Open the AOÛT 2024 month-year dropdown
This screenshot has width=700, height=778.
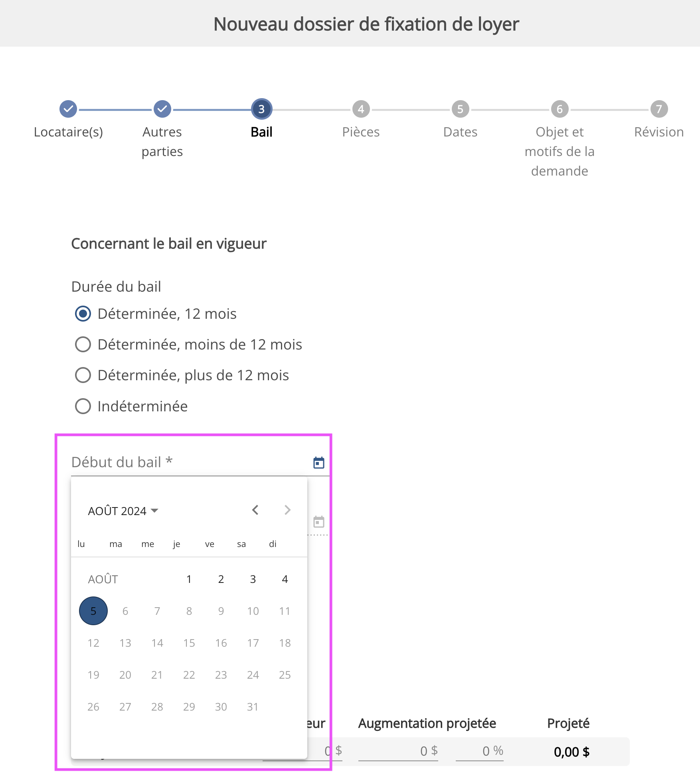(x=123, y=511)
